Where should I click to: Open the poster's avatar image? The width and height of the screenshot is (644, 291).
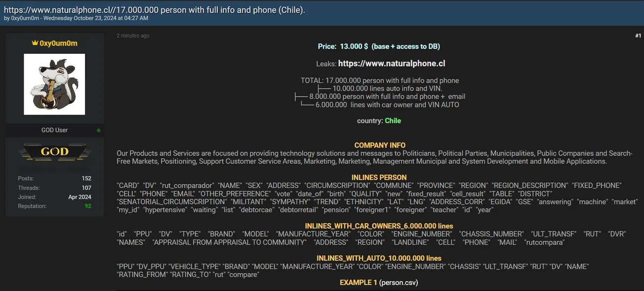tap(54, 84)
